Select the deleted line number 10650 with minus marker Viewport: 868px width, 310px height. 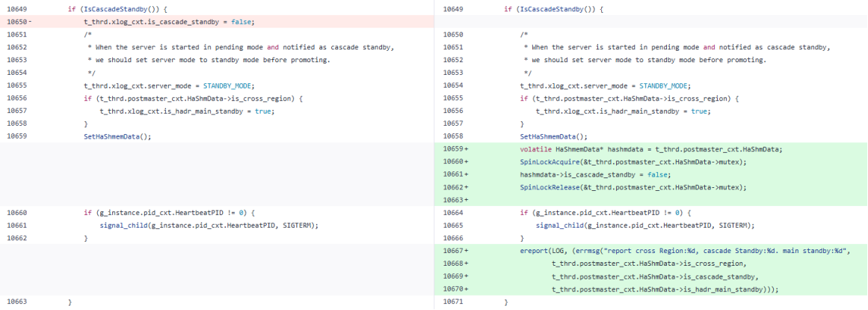click(x=19, y=22)
